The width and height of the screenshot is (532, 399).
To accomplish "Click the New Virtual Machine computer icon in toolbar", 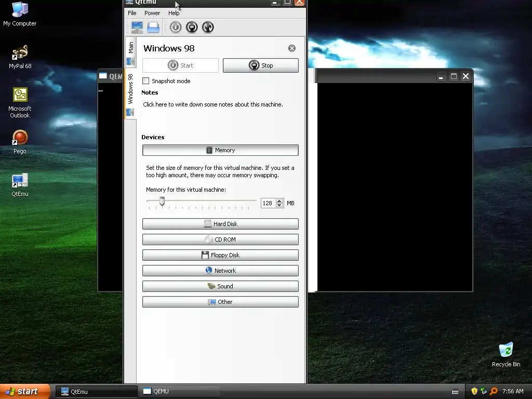I will coord(137,27).
